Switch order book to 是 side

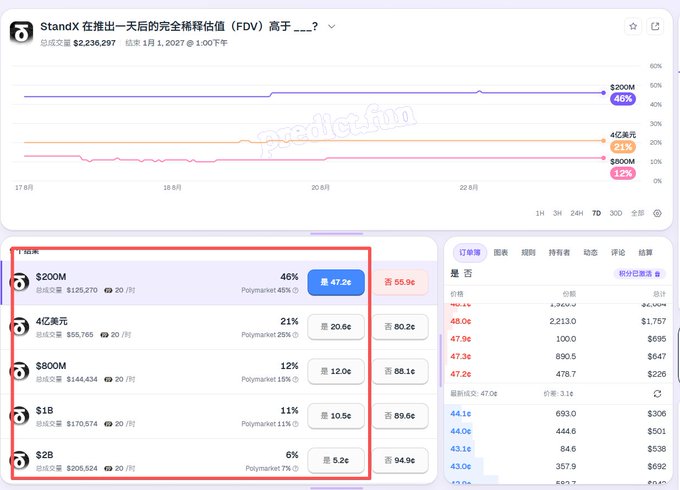click(x=454, y=273)
